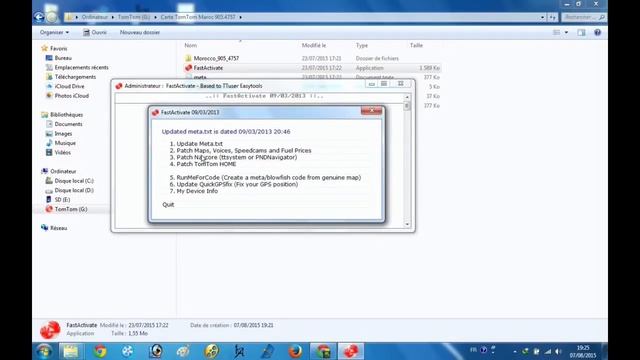Sort files by Nom column
Image resolution: width=640 pixels, height=360 pixels.
pyautogui.click(x=190, y=45)
